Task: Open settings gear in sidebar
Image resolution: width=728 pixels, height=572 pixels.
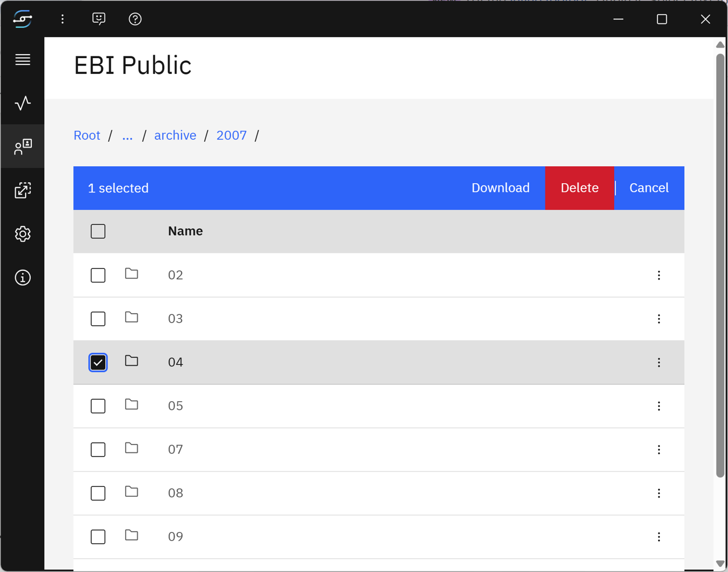Action: pos(23,234)
